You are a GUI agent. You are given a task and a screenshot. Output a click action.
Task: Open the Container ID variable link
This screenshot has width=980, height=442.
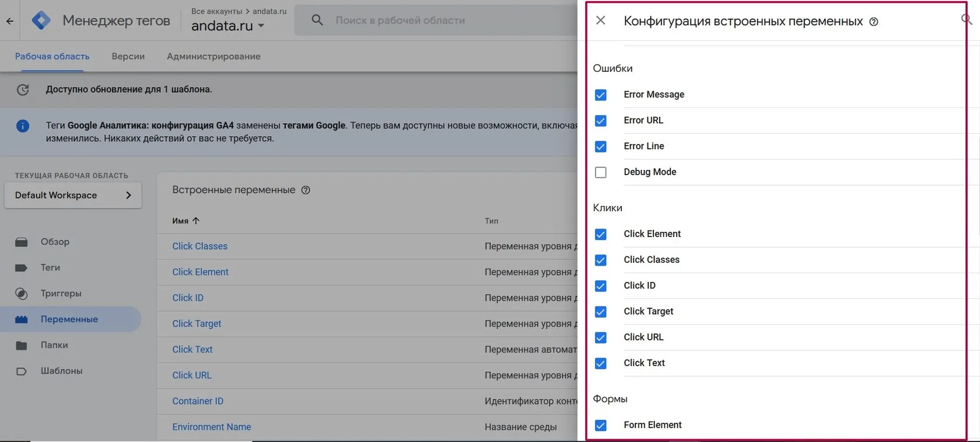(x=198, y=401)
